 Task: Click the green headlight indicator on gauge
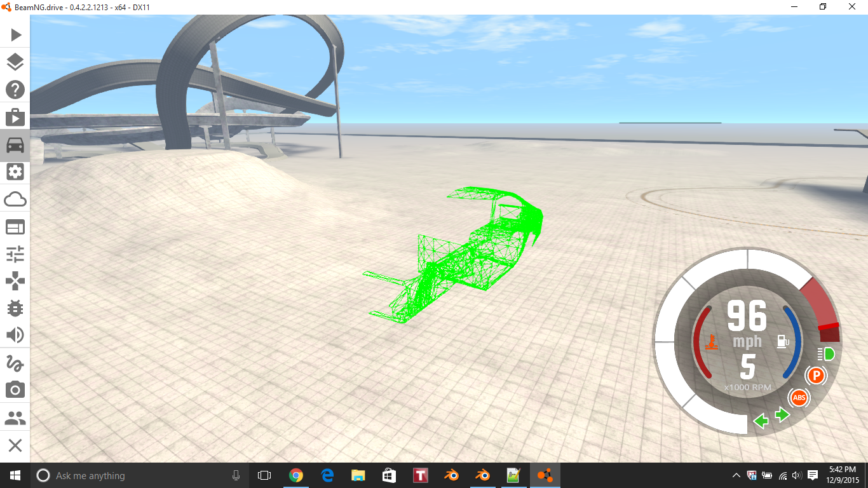[827, 354]
